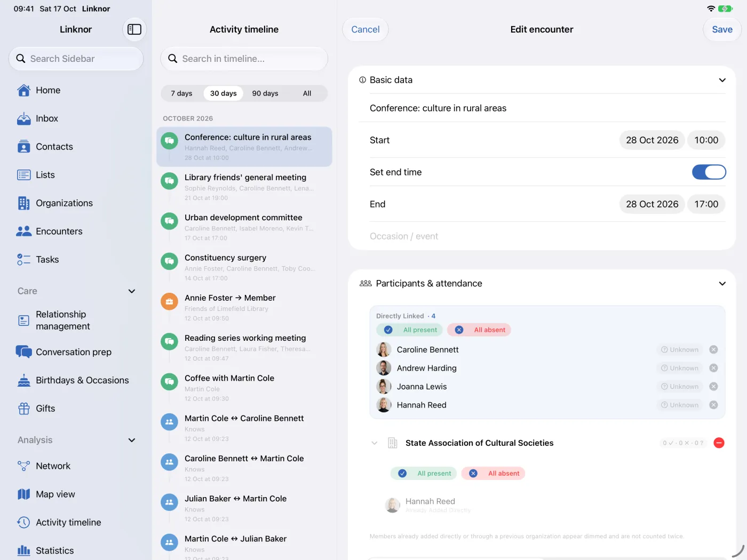Toggle the sidebar visibility icon
Image resolution: width=747 pixels, height=560 pixels.
point(134,29)
